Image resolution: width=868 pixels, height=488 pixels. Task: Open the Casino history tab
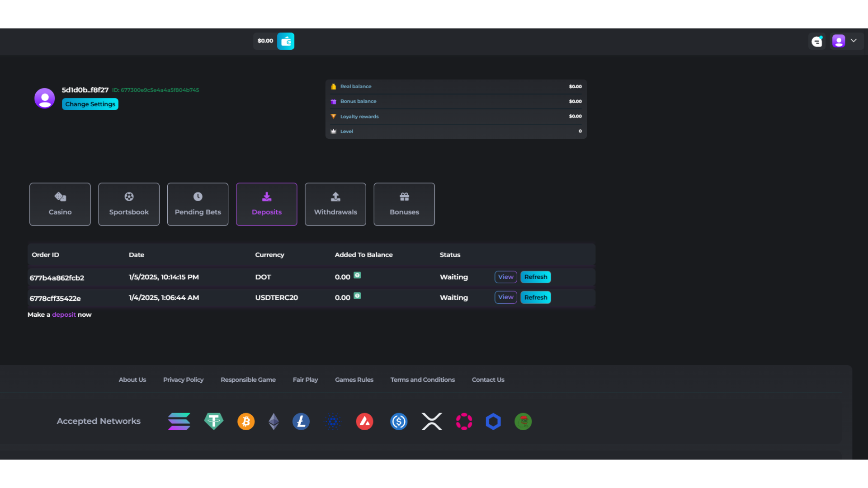pos(60,204)
